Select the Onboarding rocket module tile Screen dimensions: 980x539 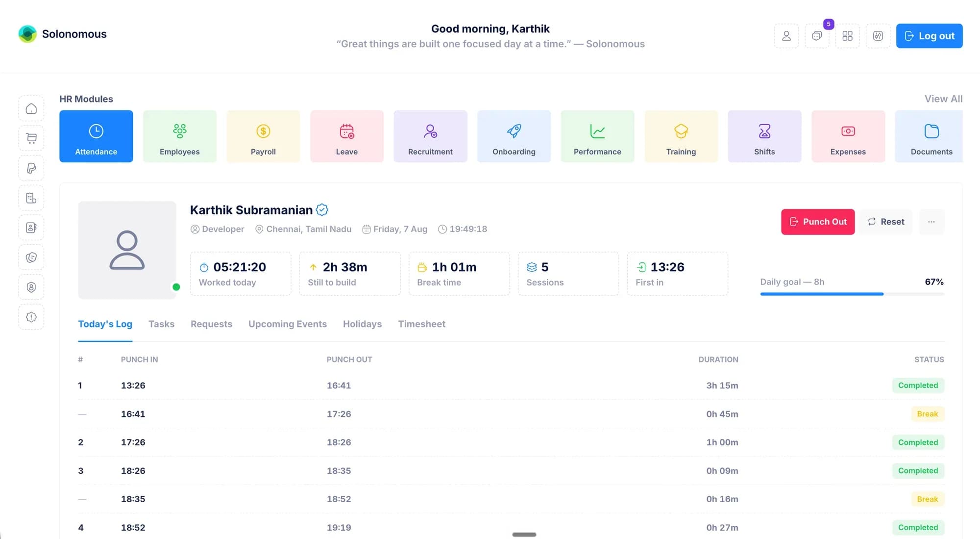pyautogui.click(x=514, y=136)
